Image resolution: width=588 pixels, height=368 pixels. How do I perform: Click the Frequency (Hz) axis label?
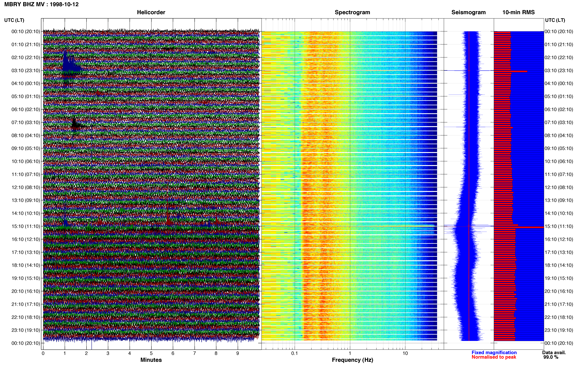(352, 360)
